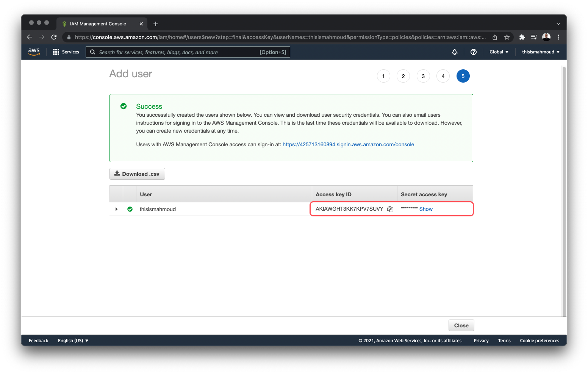Click the Close button
Viewport: 588px width, 374px height.
coord(461,325)
